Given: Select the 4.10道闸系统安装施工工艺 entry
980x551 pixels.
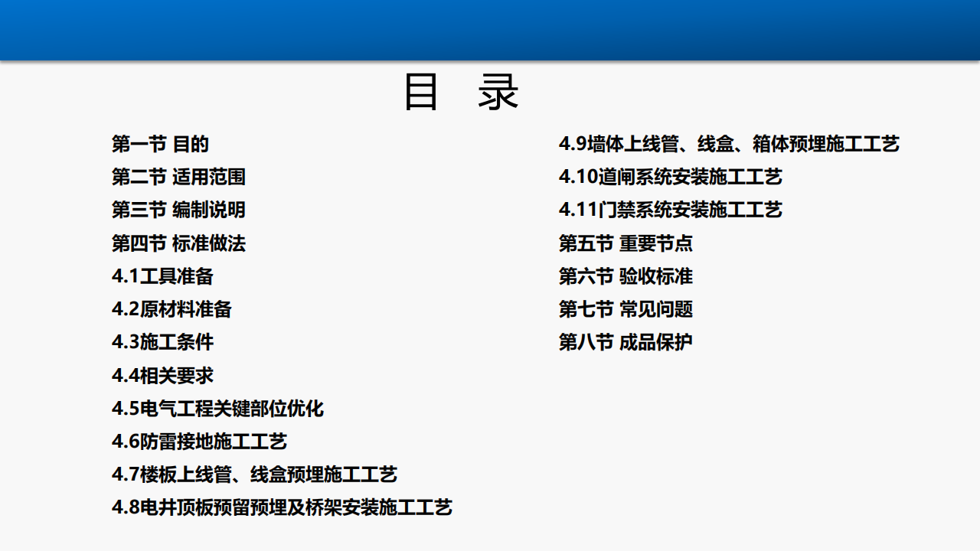Looking at the screenshot, I should [x=671, y=177].
